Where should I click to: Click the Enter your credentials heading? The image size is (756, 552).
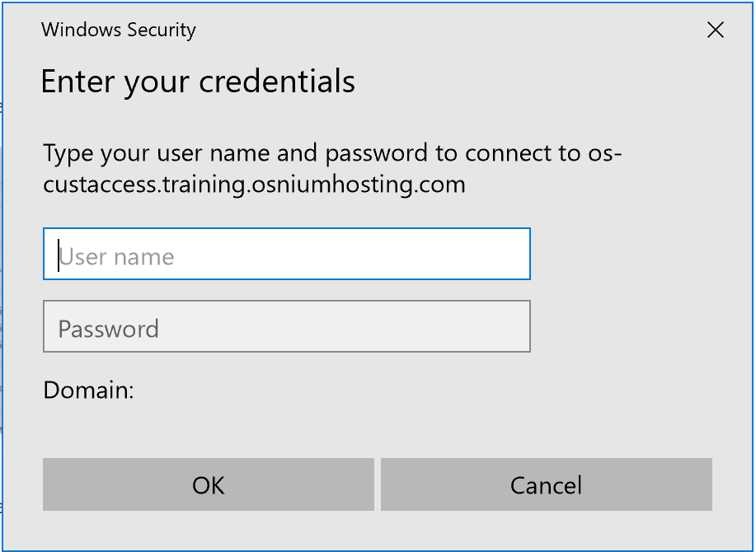pos(198,81)
